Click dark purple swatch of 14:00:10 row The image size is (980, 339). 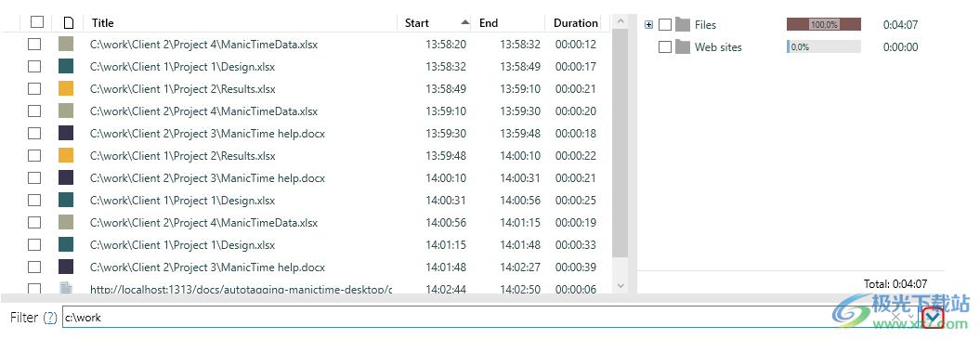[x=66, y=177]
